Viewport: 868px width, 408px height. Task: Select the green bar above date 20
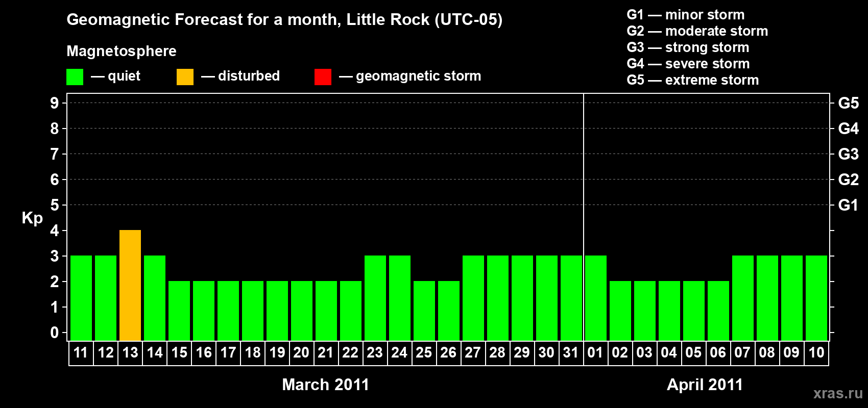point(302,311)
